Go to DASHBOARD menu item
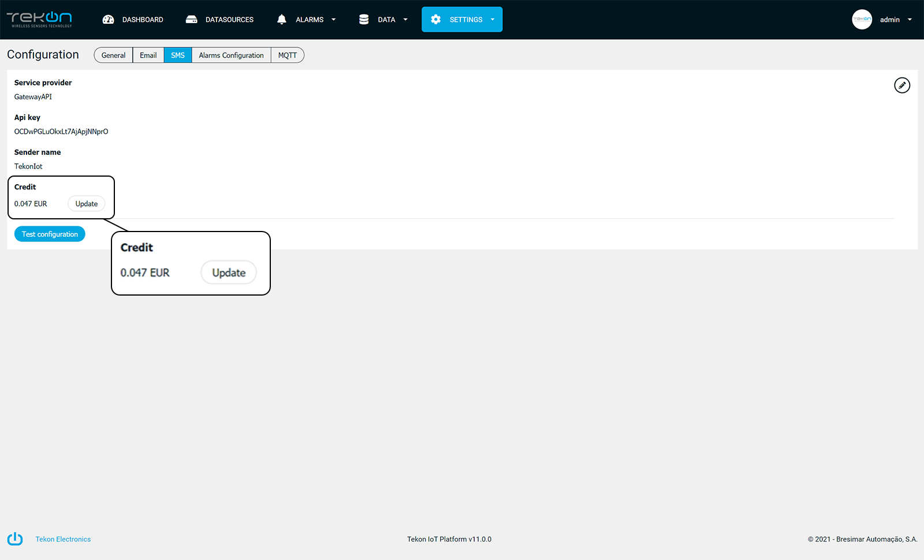The image size is (924, 560). [143, 20]
